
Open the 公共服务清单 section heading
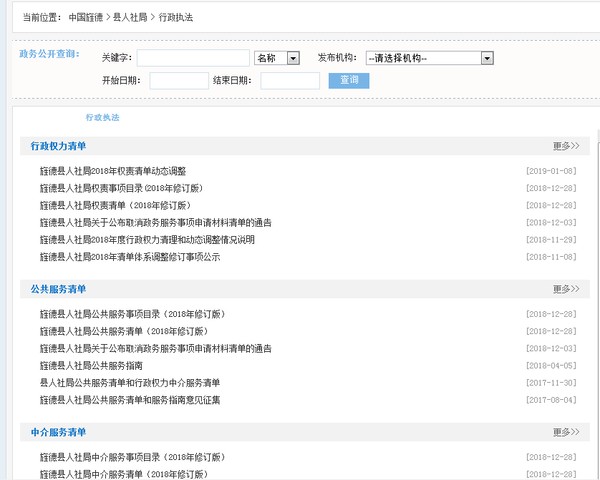58,289
